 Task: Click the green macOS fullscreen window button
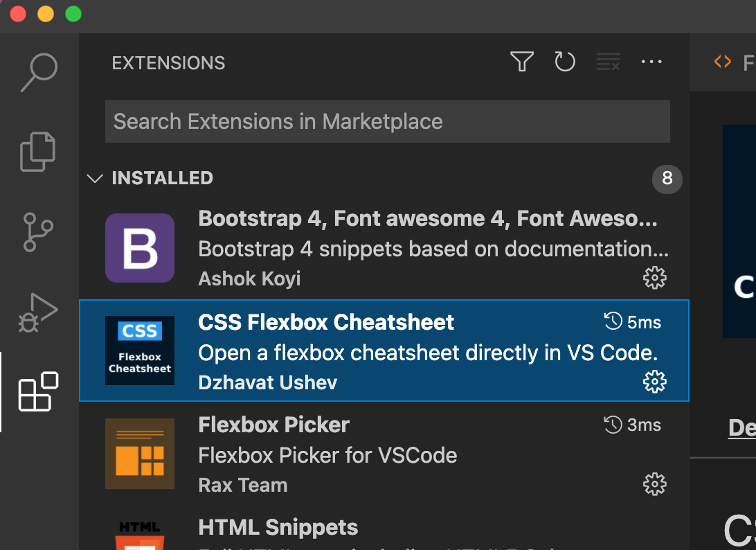coord(73,14)
